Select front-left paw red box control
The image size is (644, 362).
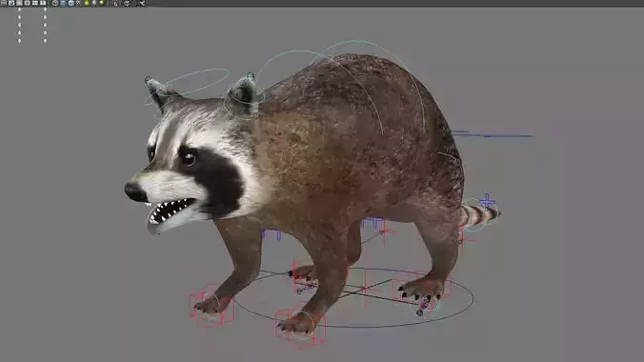point(211,306)
